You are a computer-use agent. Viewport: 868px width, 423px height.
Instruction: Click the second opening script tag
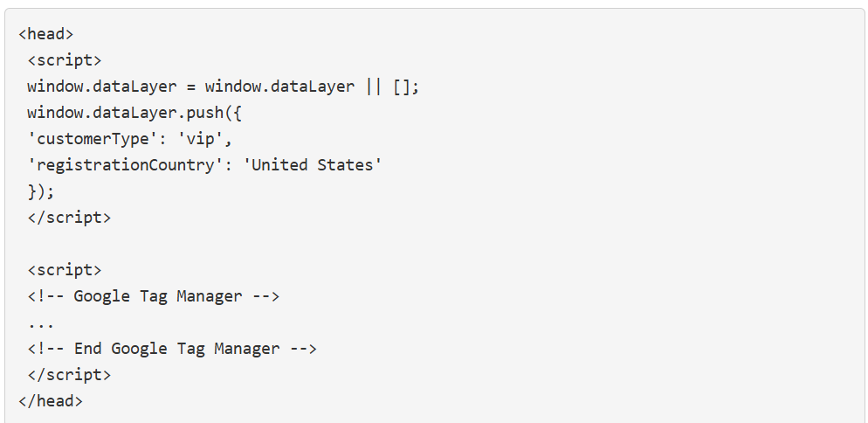pyautogui.click(x=65, y=270)
